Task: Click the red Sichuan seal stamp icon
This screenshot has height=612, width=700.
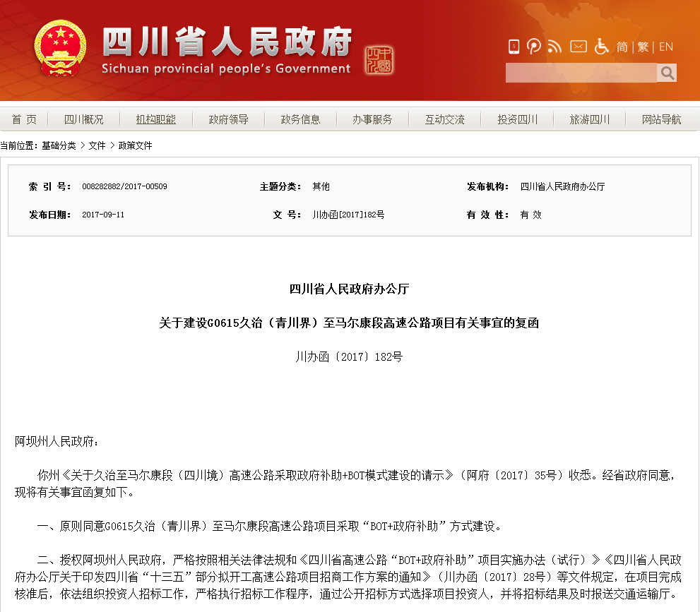Action: click(379, 60)
